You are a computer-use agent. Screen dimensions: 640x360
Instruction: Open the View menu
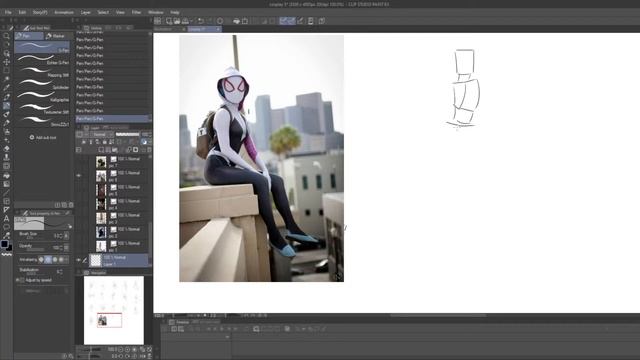120,13
